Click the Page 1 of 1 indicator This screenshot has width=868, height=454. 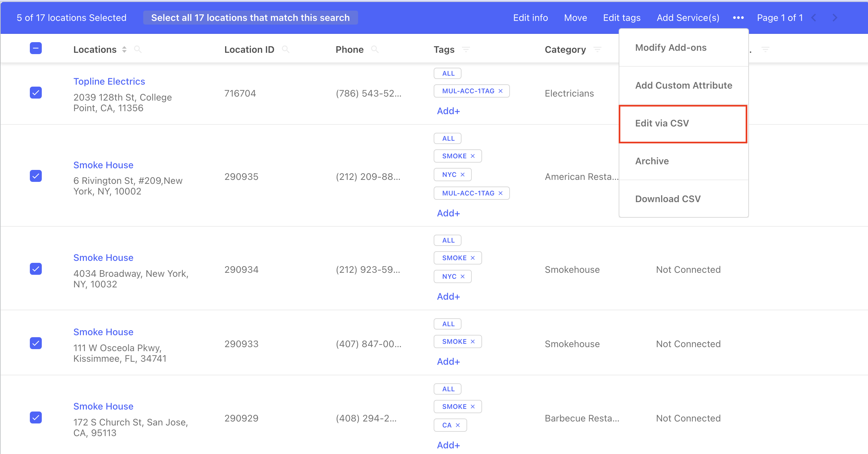point(780,18)
